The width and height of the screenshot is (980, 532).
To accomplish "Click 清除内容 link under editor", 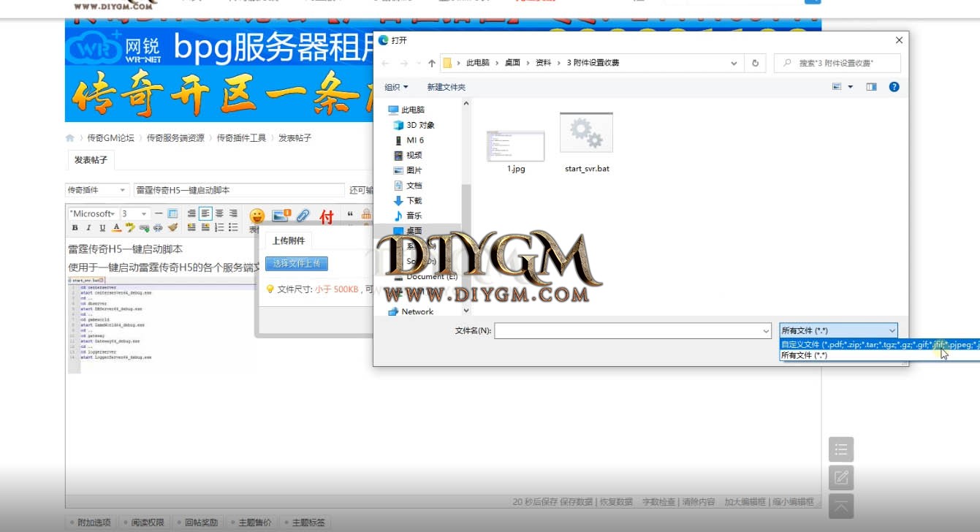I will point(699,502).
